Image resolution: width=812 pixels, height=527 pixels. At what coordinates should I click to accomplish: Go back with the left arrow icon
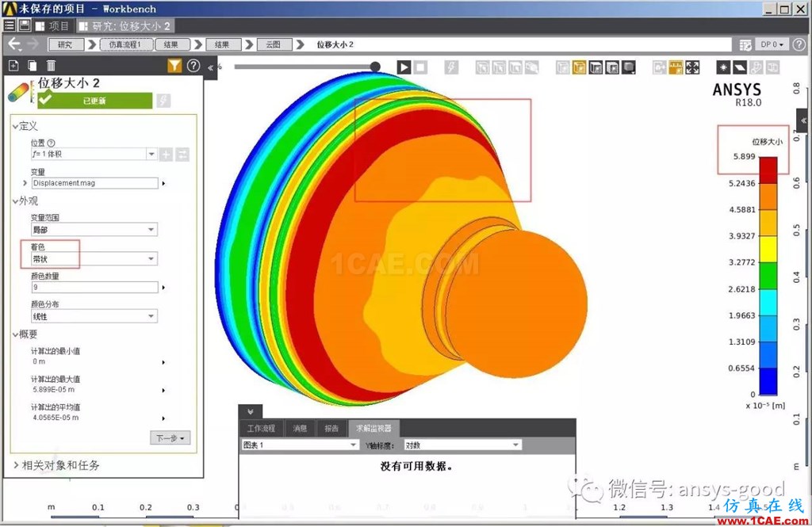click(14, 44)
